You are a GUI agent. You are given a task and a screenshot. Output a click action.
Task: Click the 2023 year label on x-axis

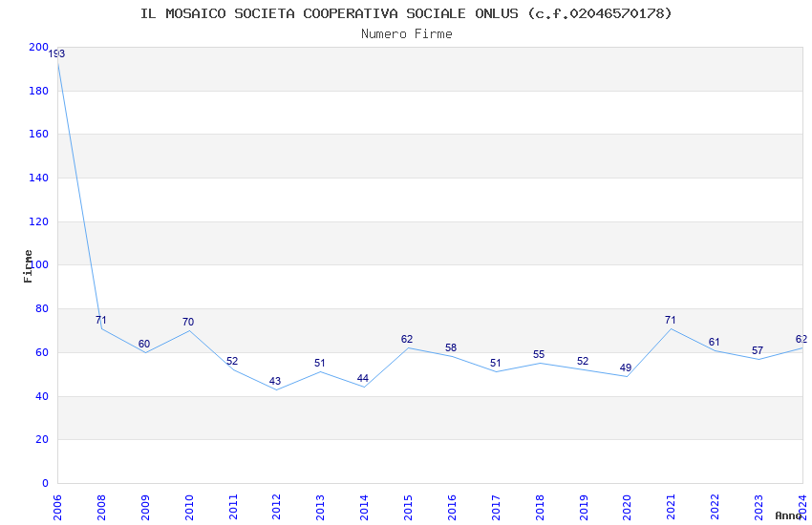(x=759, y=508)
